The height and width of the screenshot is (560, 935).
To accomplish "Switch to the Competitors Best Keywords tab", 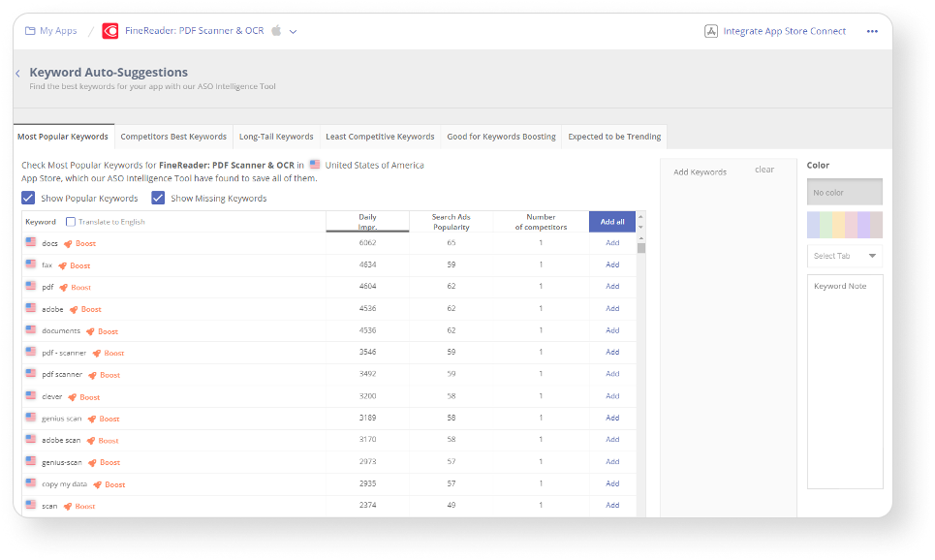I will pyautogui.click(x=172, y=136).
